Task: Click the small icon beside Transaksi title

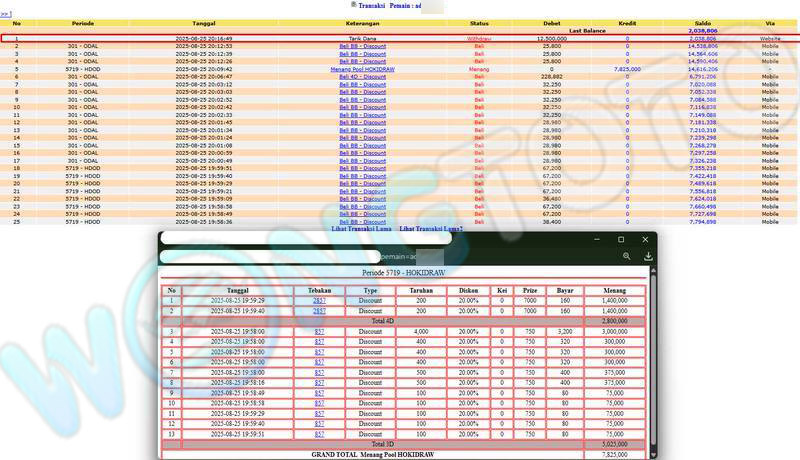Action: (353, 5)
